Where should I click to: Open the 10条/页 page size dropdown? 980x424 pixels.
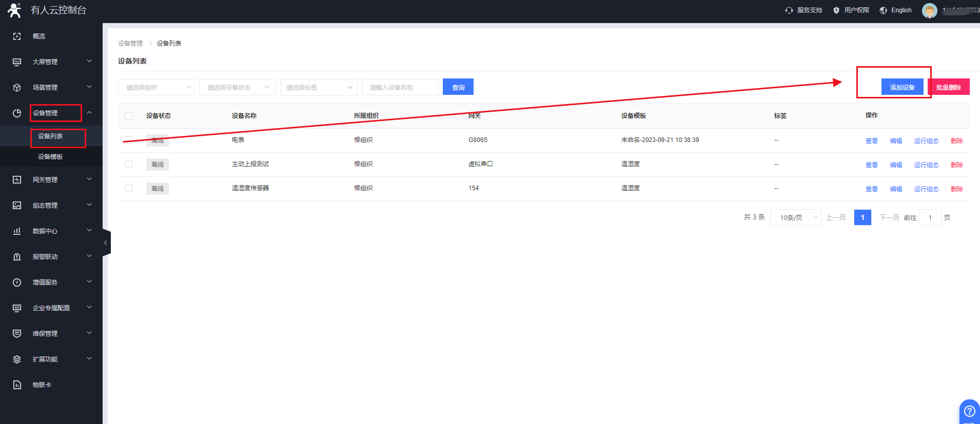click(795, 217)
